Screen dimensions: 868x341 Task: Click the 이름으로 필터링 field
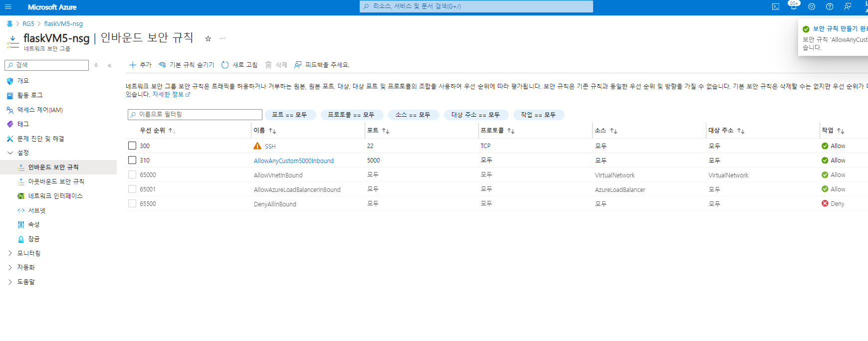[195, 115]
